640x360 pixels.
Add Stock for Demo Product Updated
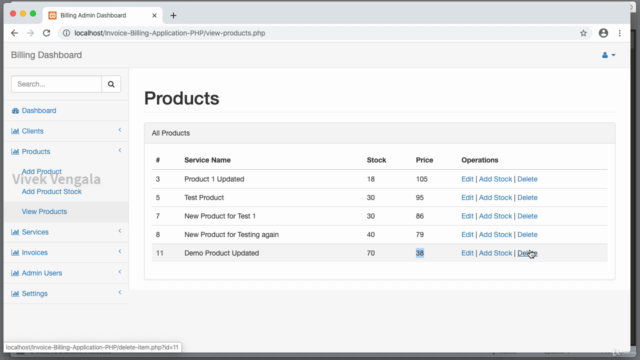tap(495, 253)
